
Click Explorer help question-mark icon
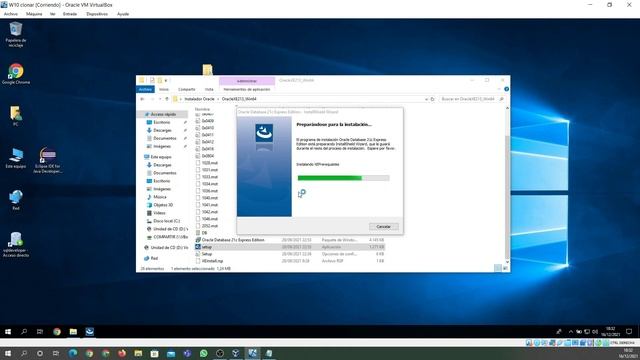[x=506, y=89]
